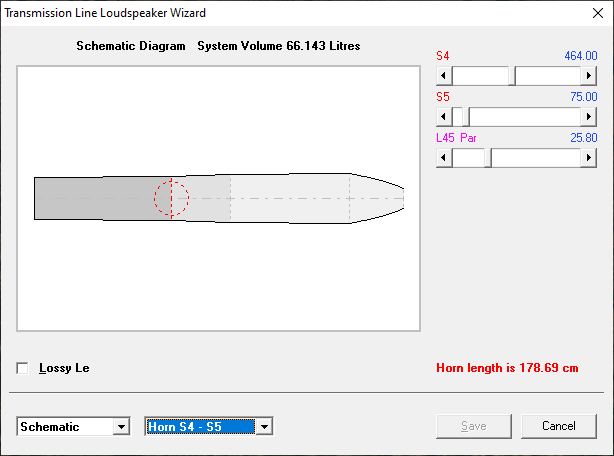Screen dimensions: 614x456
Task: Click the L45 Par slider right arrow
Action: 588,158
